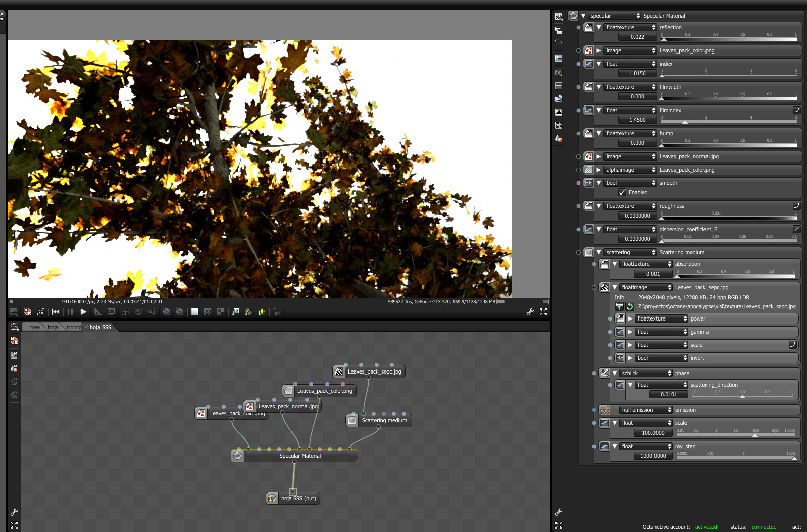This screenshot has width=807, height=532.
Task: Edit the index value field 1.0156
Action: pos(637,73)
